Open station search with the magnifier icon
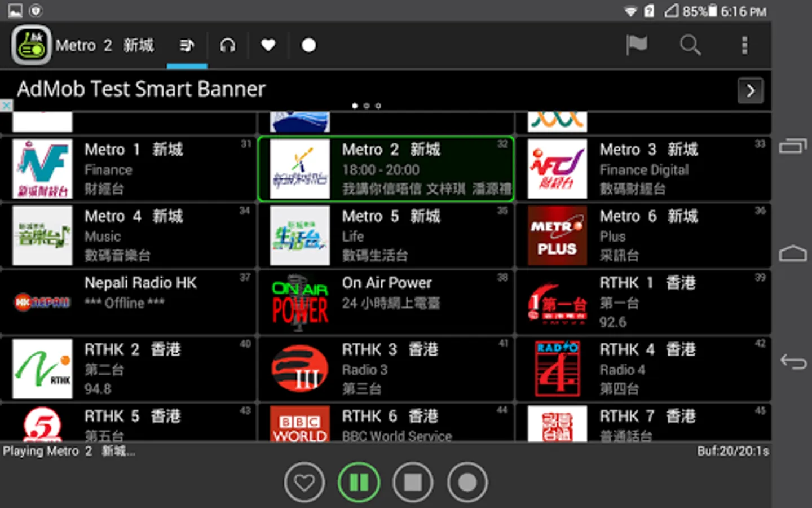812x508 pixels. (x=690, y=45)
